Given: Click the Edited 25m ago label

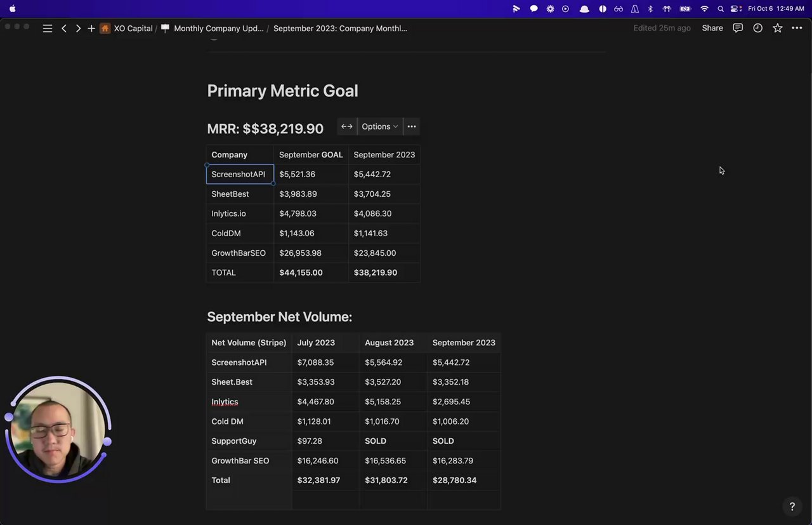Looking at the screenshot, I should click(662, 28).
